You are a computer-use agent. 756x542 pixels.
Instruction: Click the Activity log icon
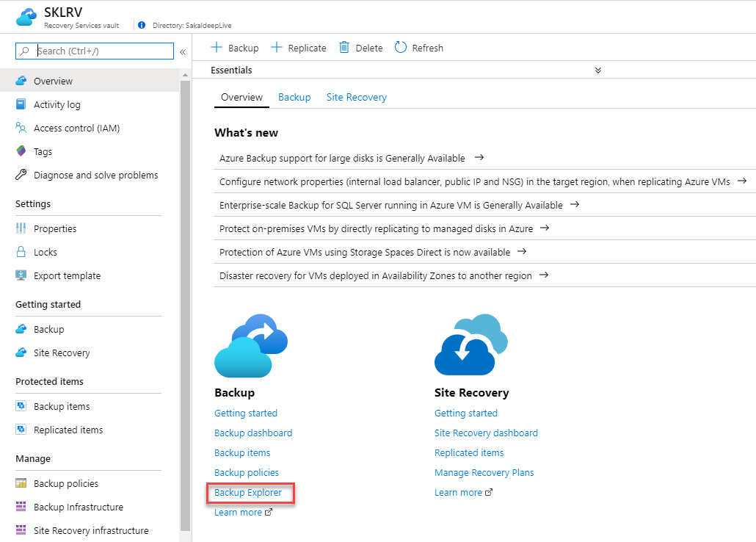click(x=21, y=104)
